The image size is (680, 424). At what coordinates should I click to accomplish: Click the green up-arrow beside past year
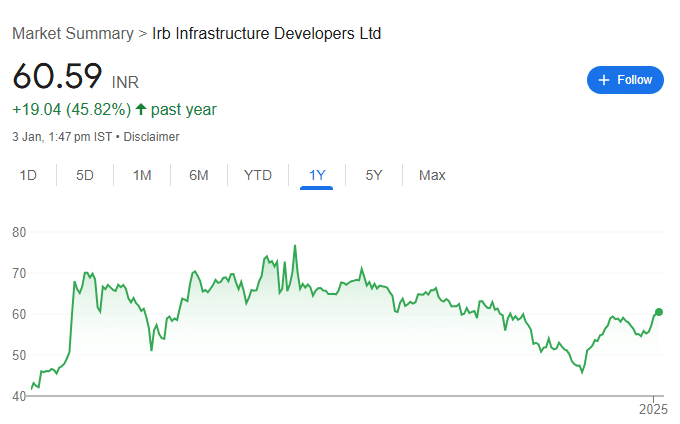(x=141, y=109)
